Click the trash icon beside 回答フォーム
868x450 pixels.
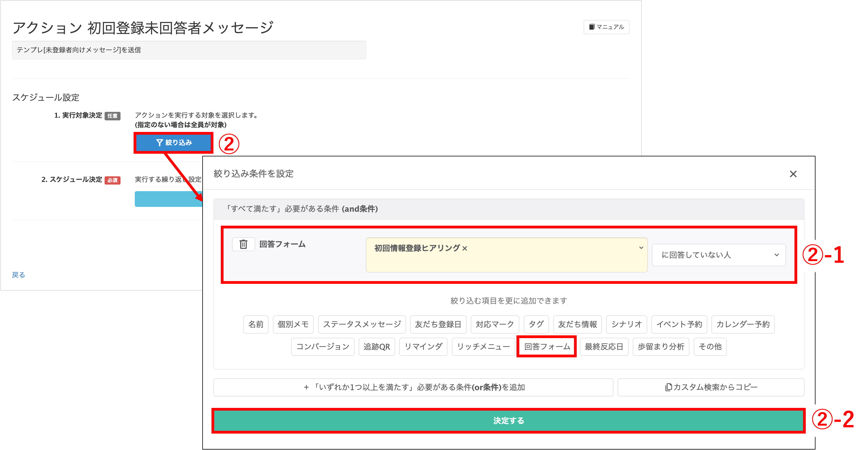point(243,244)
